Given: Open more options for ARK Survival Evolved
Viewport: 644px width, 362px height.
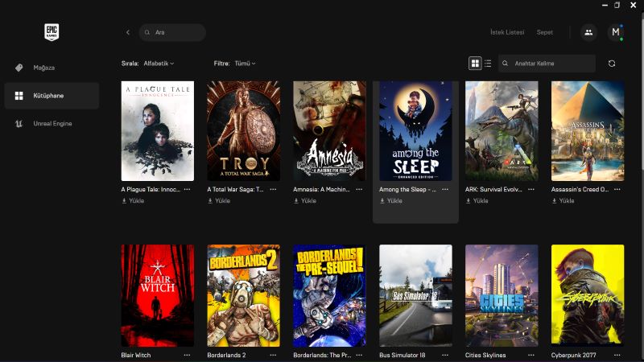Looking at the screenshot, I should point(531,190).
